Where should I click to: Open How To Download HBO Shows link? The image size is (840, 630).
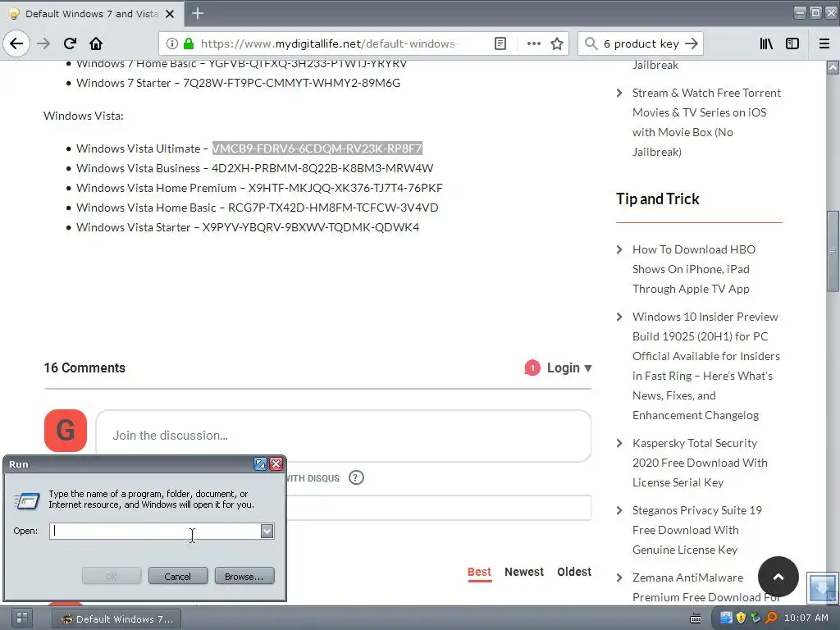pyautogui.click(x=694, y=269)
